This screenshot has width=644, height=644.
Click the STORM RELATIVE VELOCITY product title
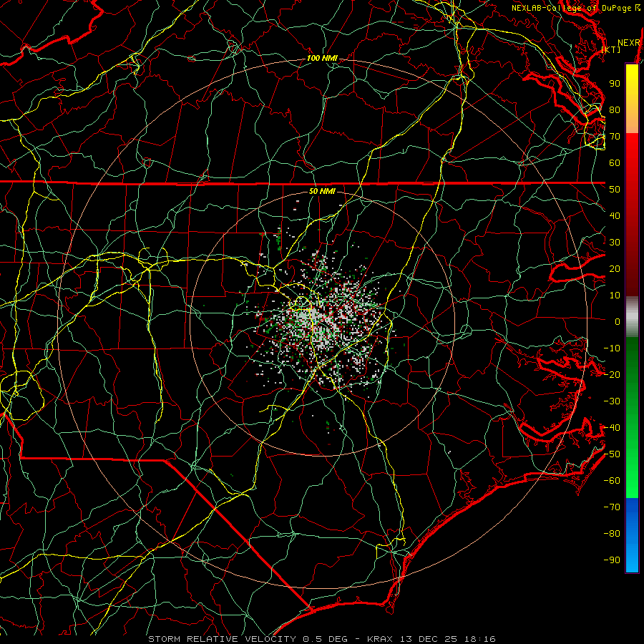[x=222, y=639]
